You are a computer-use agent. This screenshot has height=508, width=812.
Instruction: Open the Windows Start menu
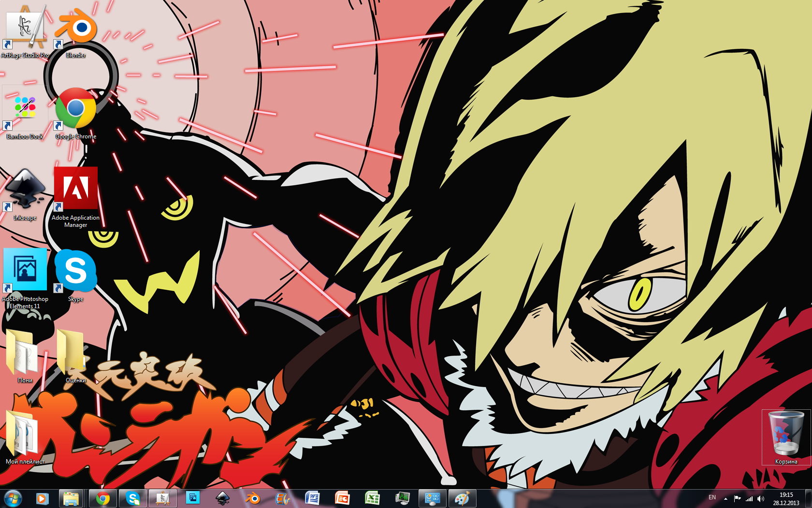pyautogui.click(x=13, y=498)
